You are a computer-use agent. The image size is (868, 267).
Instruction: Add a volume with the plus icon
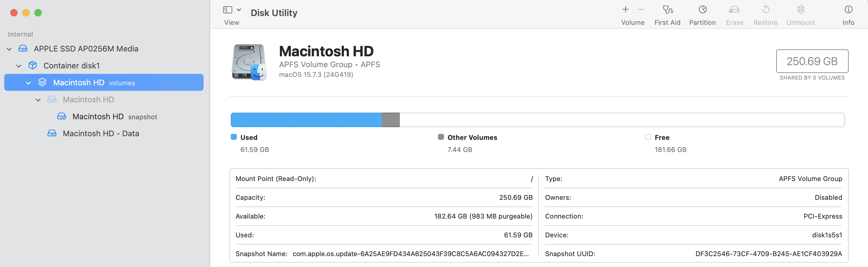click(x=625, y=10)
